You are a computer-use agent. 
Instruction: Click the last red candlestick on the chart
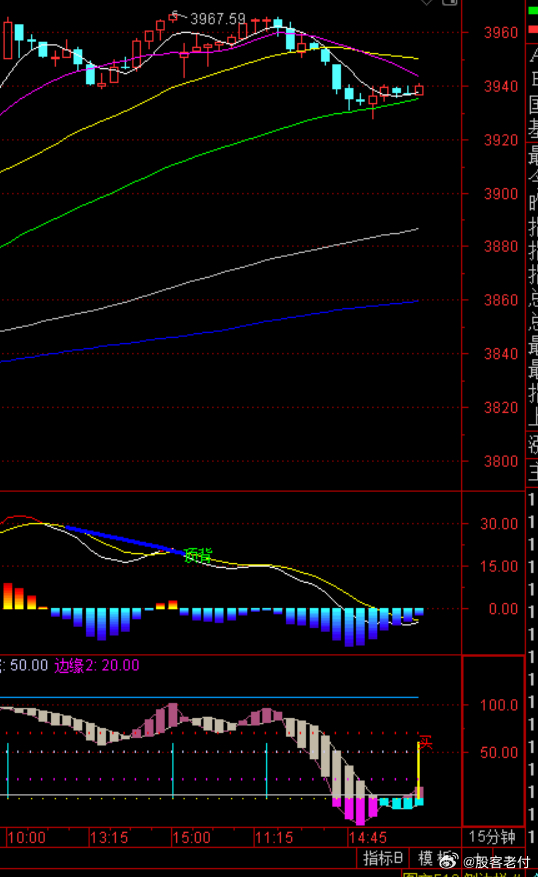coord(419,89)
